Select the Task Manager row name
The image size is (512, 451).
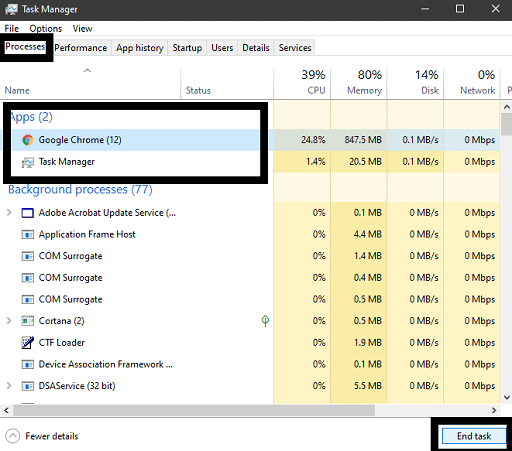click(67, 162)
